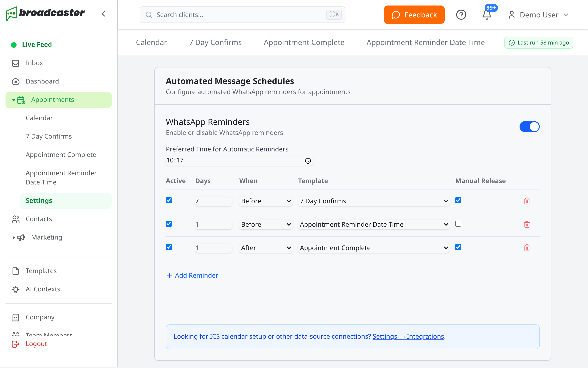Click the orange Feedback button
This screenshot has width=588, height=368.
click(414, 15)
